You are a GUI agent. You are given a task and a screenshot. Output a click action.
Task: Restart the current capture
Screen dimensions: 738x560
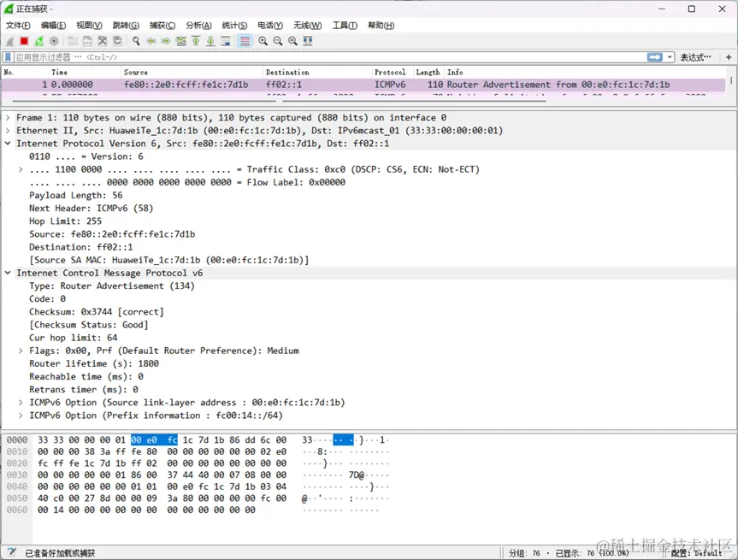(x=39, y=41)
